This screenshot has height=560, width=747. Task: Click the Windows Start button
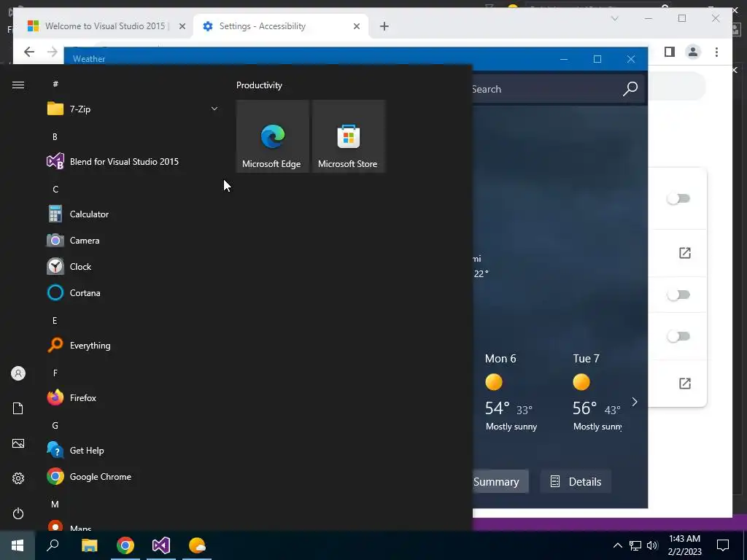click(x=18, y=545)
